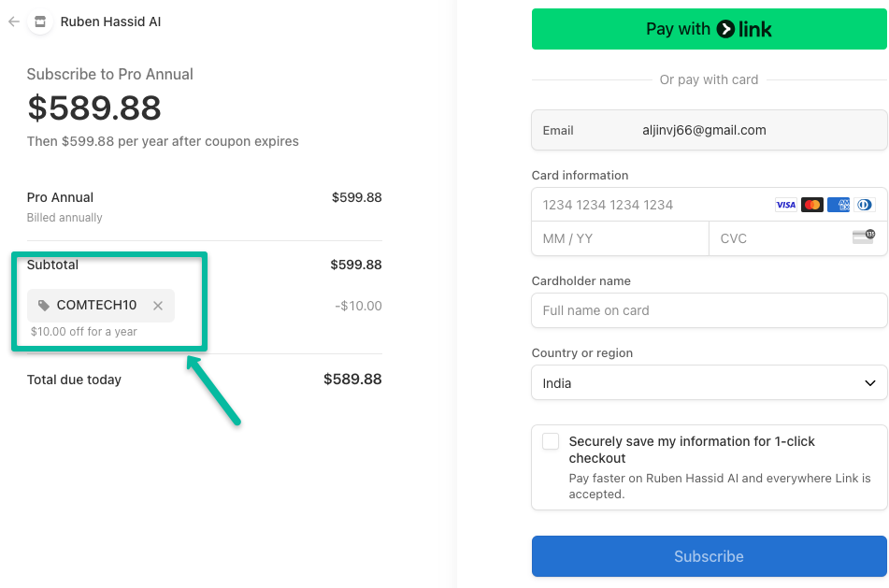Image resolution: width=889 pixels, height=588 pixels.
Task: Click the Diners Club logo
Action: pos(864,205)
